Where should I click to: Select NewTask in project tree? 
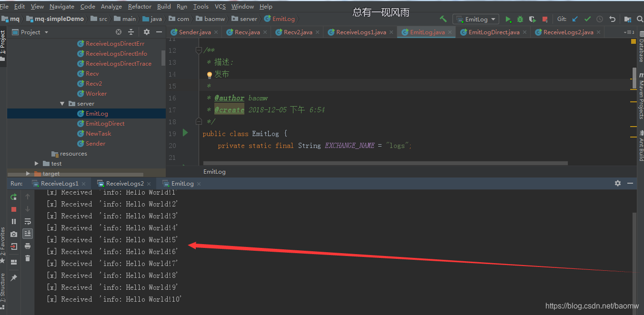[x=98, y=133]
